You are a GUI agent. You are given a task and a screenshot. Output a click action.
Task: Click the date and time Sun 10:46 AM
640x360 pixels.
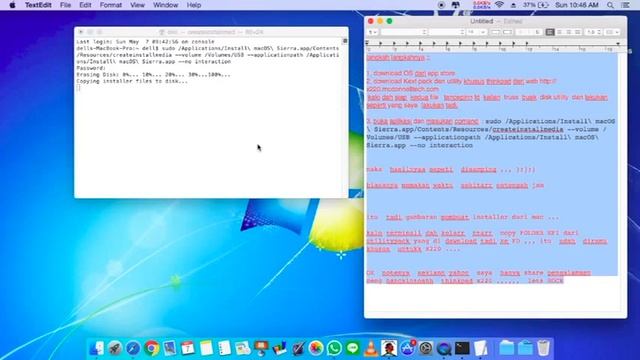(576, 5)
